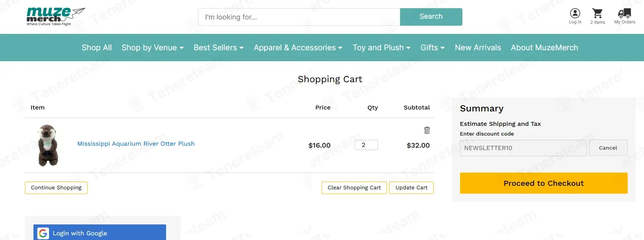Click the Google logo on login button
644x240 pixels.
43,233
